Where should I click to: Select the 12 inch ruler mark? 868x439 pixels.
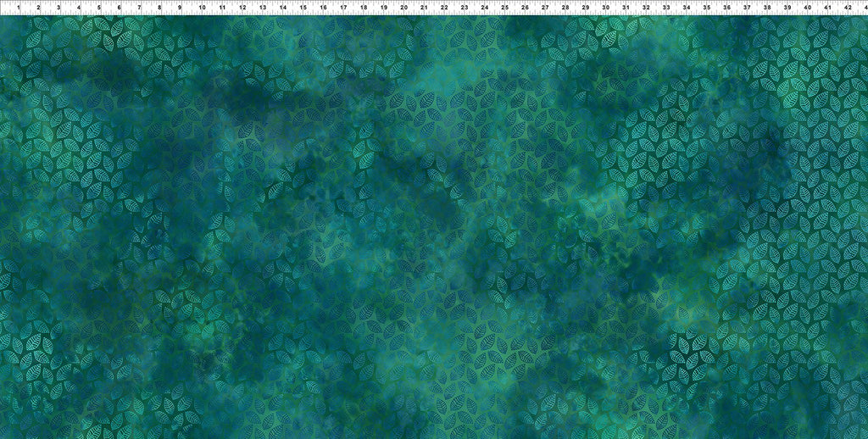coord(242,8)
